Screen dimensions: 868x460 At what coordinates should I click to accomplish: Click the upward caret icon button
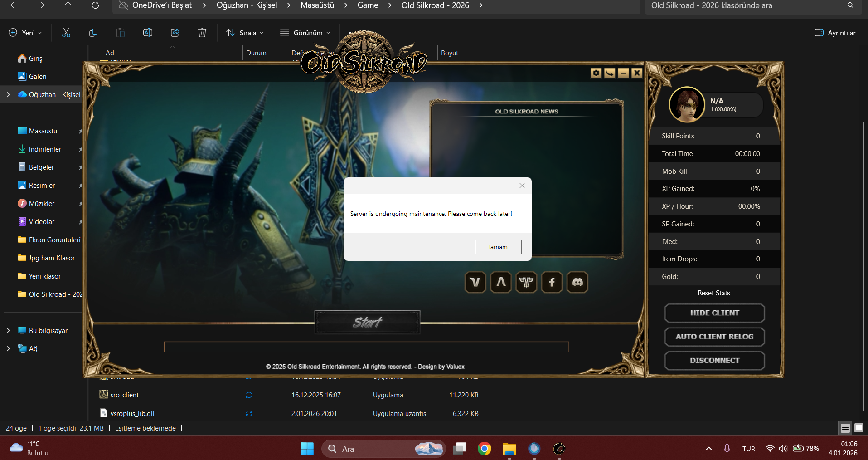[501, 282]
